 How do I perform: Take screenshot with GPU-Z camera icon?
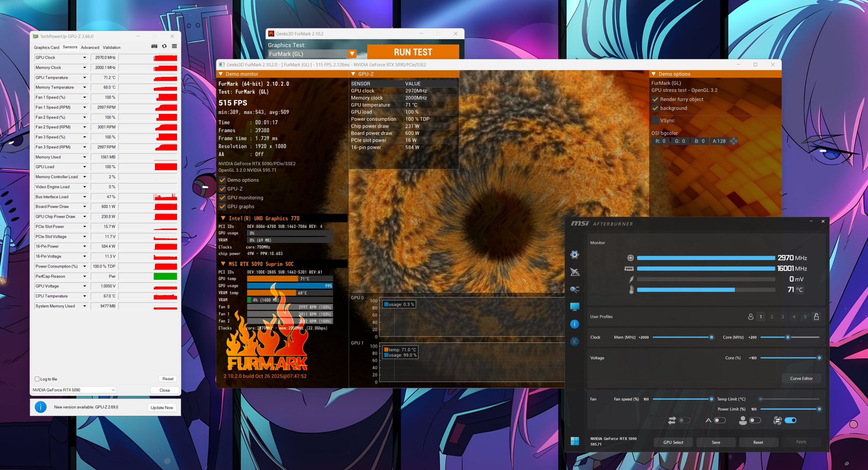pyautogui.click(x=154, y=46)
